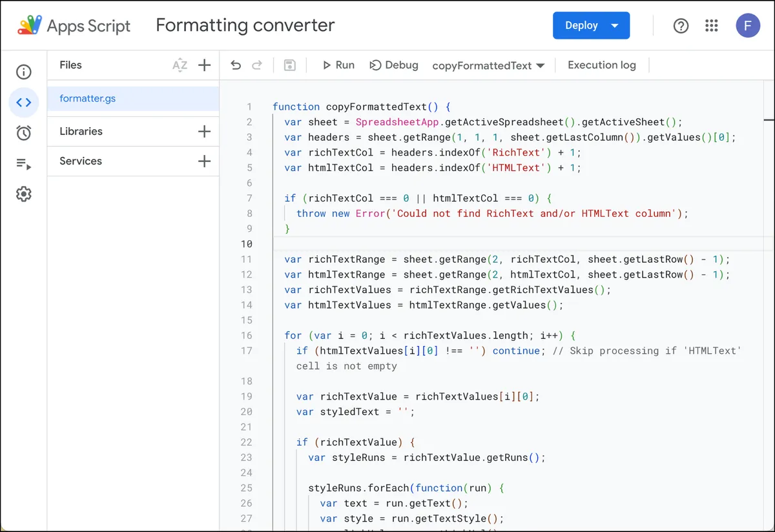Click 'throw new Error' on line 8

(340, 214)
